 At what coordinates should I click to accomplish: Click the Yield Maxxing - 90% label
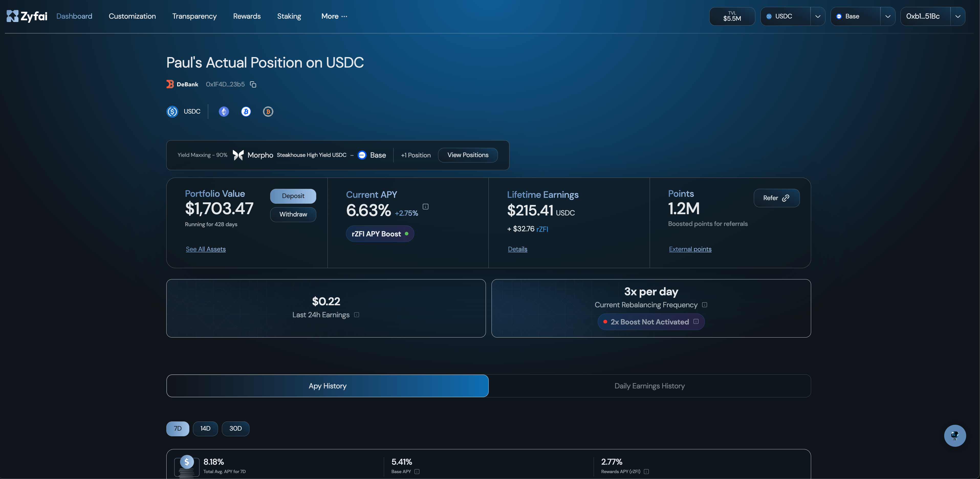(202, 155)
